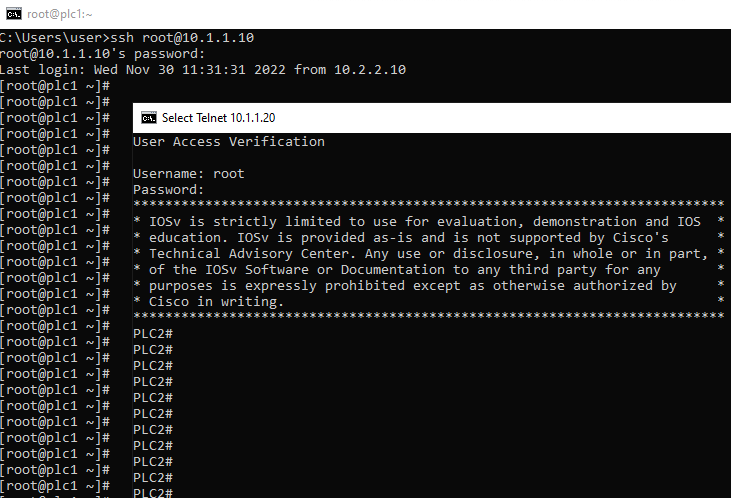Click the ssh root@10.1.1.10 command line
Screen dimensions: 731x498
(x=127, y=38)
